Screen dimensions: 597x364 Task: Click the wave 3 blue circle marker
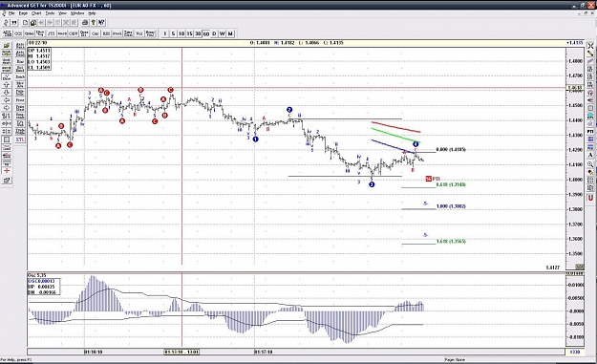pyautogui.click(x=372, y=184)
